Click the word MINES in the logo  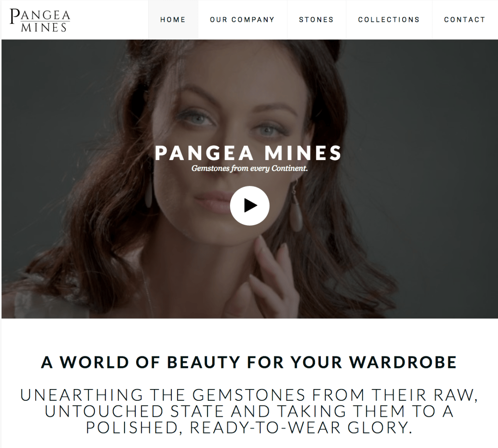coord(44,27)
